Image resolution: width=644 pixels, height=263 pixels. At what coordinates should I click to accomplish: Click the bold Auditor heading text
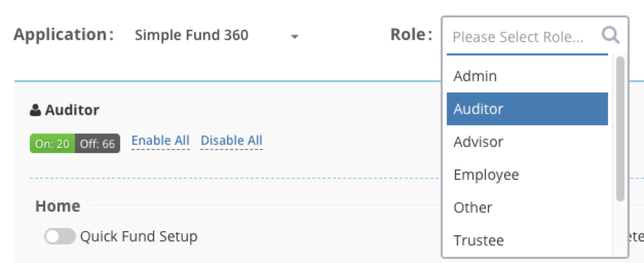(72, 110)
